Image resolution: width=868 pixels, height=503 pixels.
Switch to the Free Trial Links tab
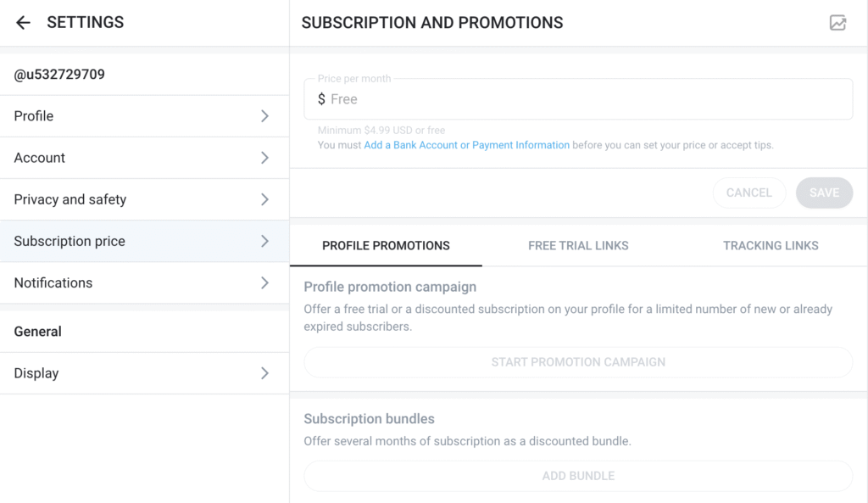pos(578,246)
